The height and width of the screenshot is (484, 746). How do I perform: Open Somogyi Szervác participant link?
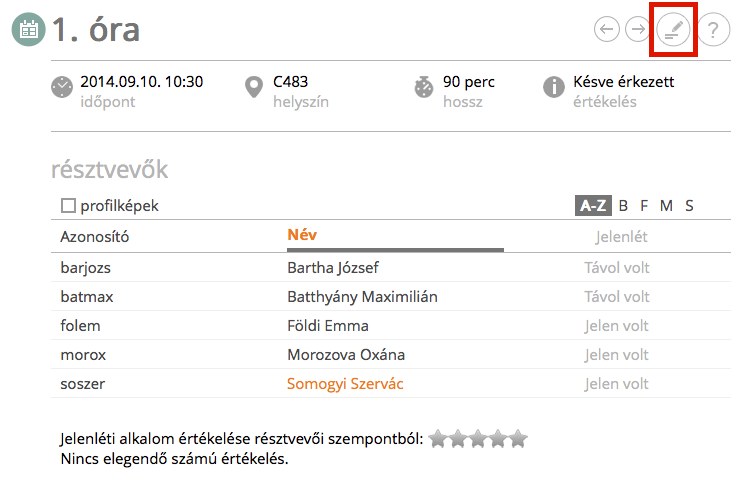coord(345,384)
